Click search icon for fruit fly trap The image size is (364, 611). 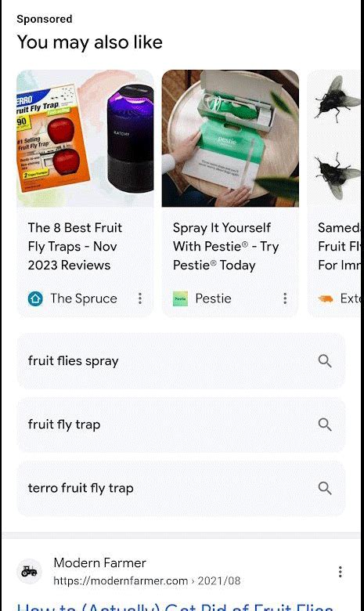click(x=325, y=425)
